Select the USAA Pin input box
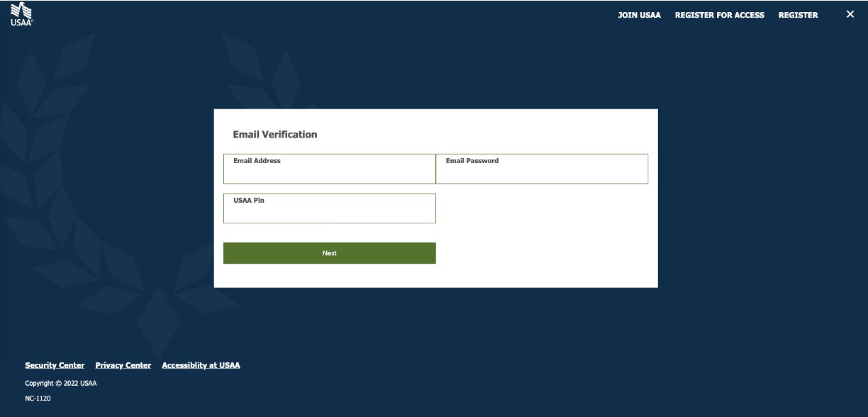Image resolution: width=868 pixels, height=417 pixels. [329, 212]
